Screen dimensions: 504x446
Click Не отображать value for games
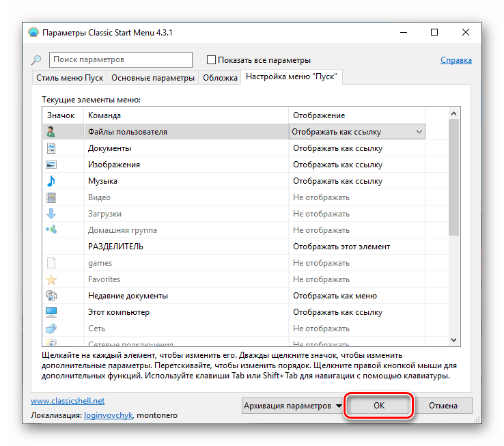click(x=321, y=263)
